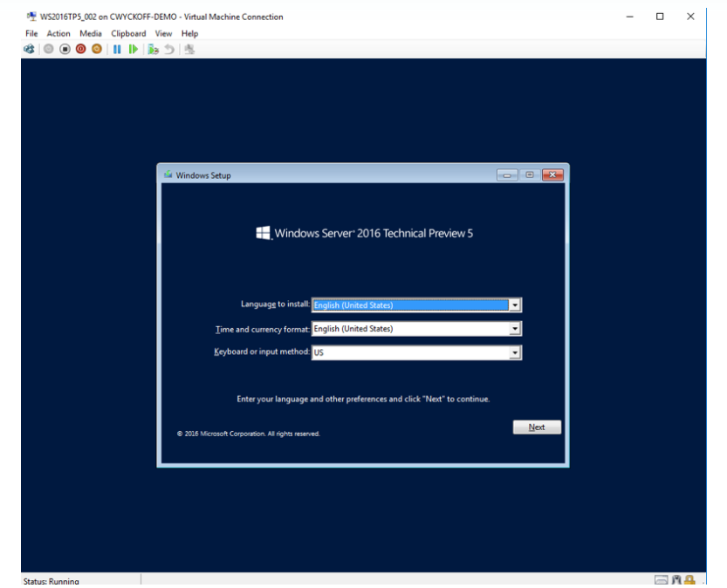Click the orange Save state icon
Screen dimensions: 727x588
point(96,50)
